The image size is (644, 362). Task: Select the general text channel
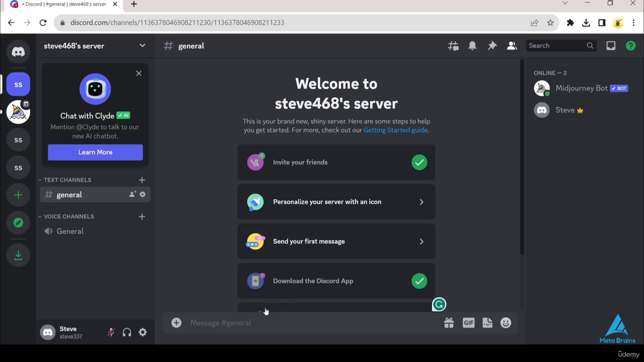click(x=95, y=195)
